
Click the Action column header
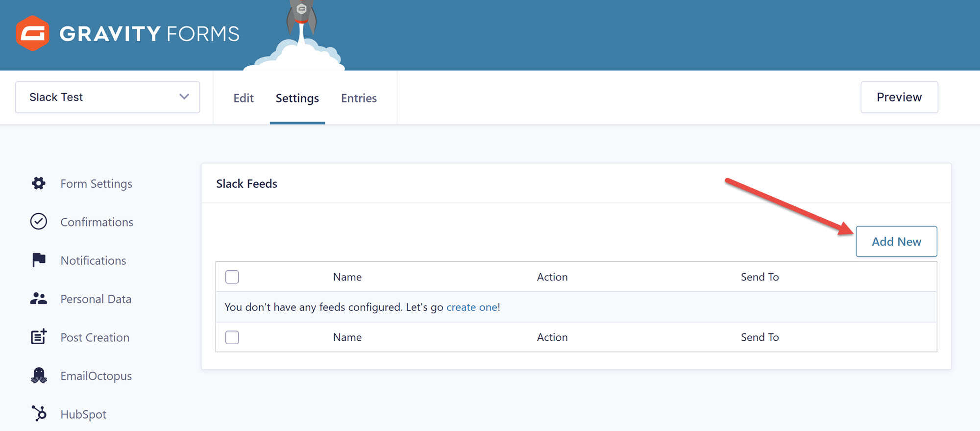tap(552, 277)
